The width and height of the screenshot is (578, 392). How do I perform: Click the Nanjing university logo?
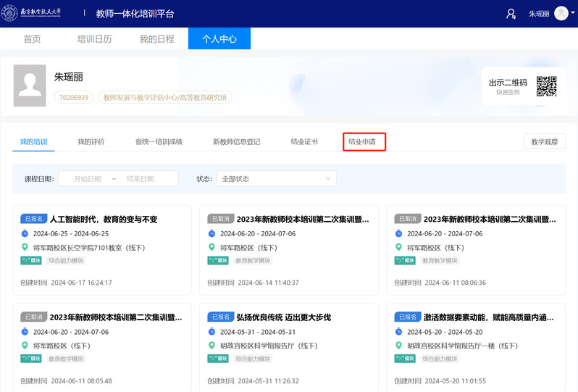[41, 14]
